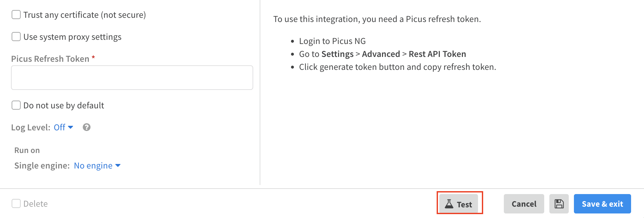644x218 pixels.
Task: Focus the Picus Refresh Token input field
Action: click(132, 78)
